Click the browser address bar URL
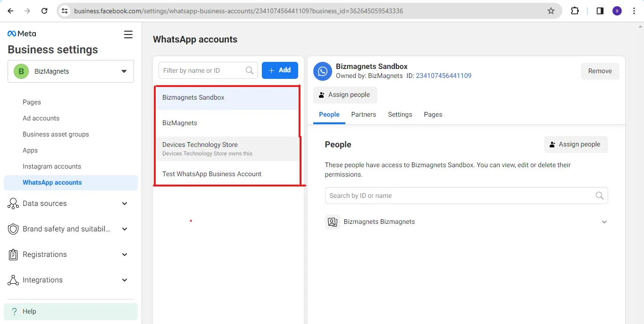644x324 pixels. (x=238, y=11)
